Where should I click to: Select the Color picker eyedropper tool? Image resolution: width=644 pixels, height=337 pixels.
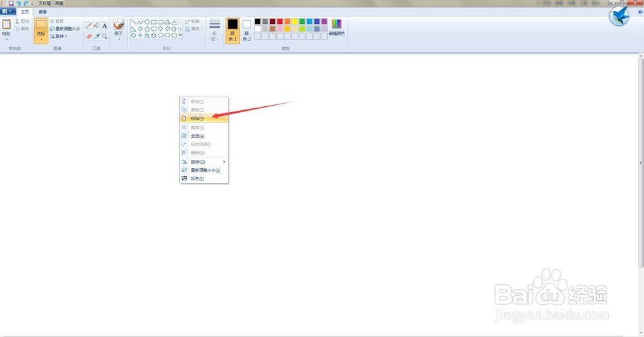(97, 37)
